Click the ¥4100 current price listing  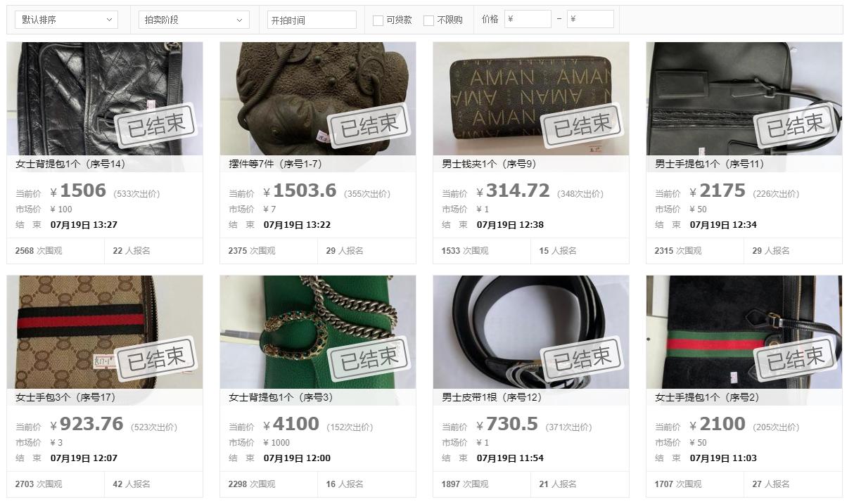point(291,425)
